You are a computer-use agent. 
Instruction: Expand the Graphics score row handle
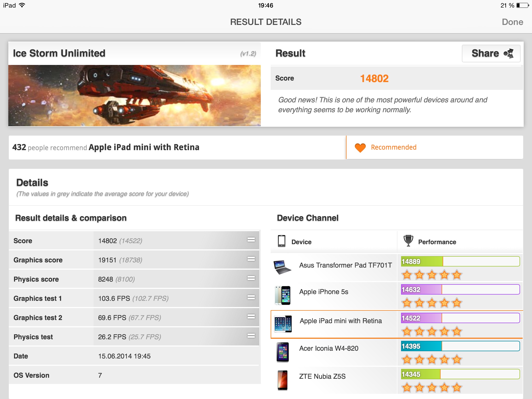pyautogui.click(x=251, y=259)
